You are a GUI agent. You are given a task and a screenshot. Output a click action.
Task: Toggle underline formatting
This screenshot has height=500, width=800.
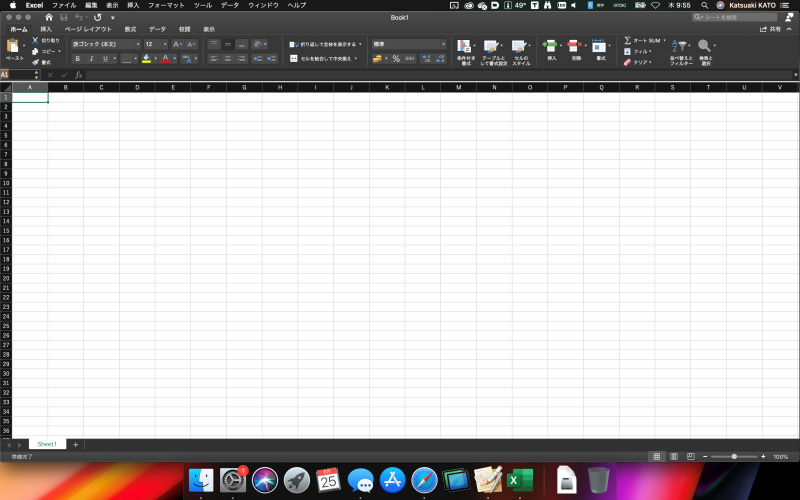coord(105,59)
